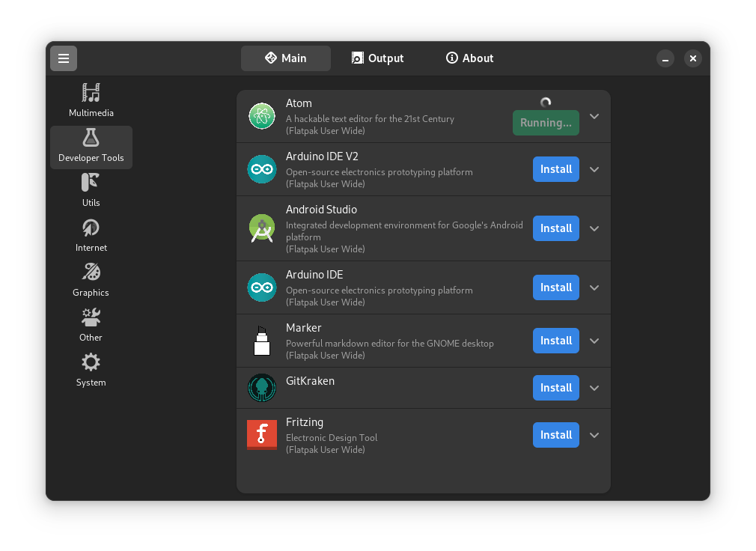Open the About tab
This screenshot has height=551, width=756.
coord(469,58)
